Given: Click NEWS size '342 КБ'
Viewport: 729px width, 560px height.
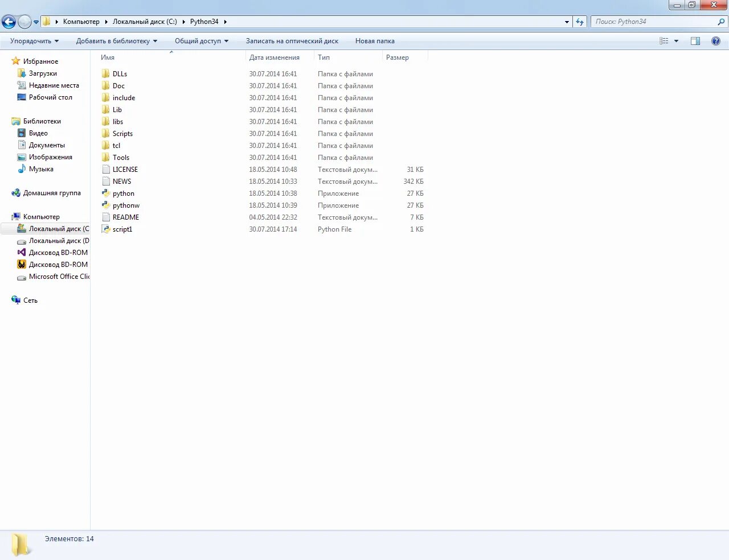Looking at the screenshot, I should tap(413, 182).
